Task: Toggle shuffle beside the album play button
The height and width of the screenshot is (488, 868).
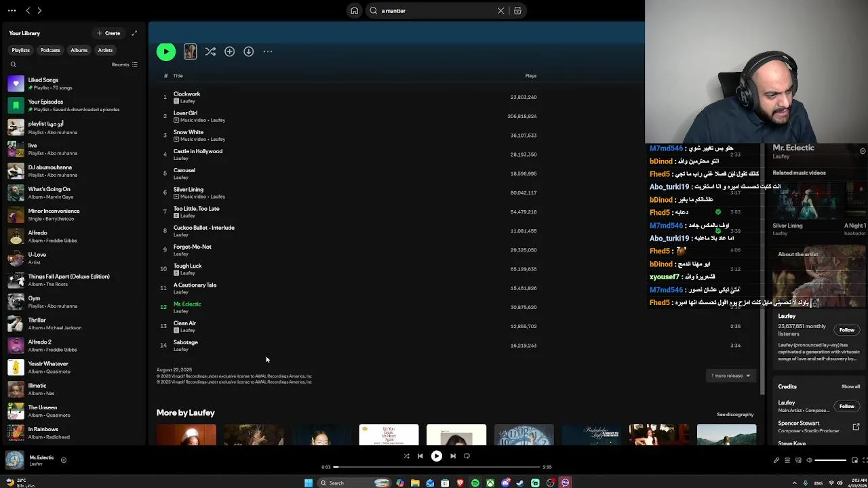Action: (210, 52)
